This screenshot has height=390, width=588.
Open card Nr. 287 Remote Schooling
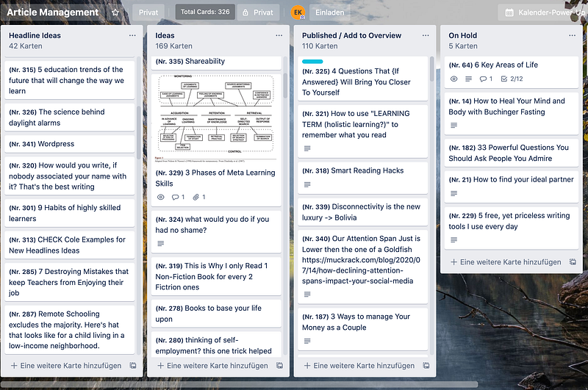69,330
